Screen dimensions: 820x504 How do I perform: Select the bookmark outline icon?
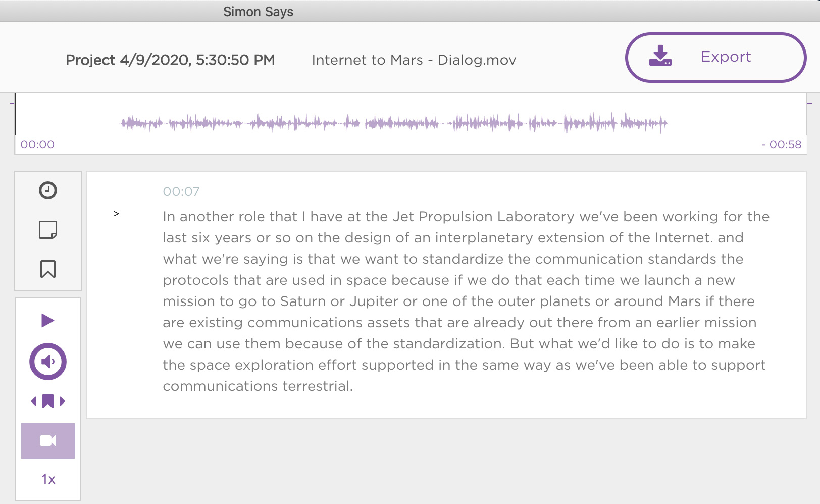pos(48,269)
